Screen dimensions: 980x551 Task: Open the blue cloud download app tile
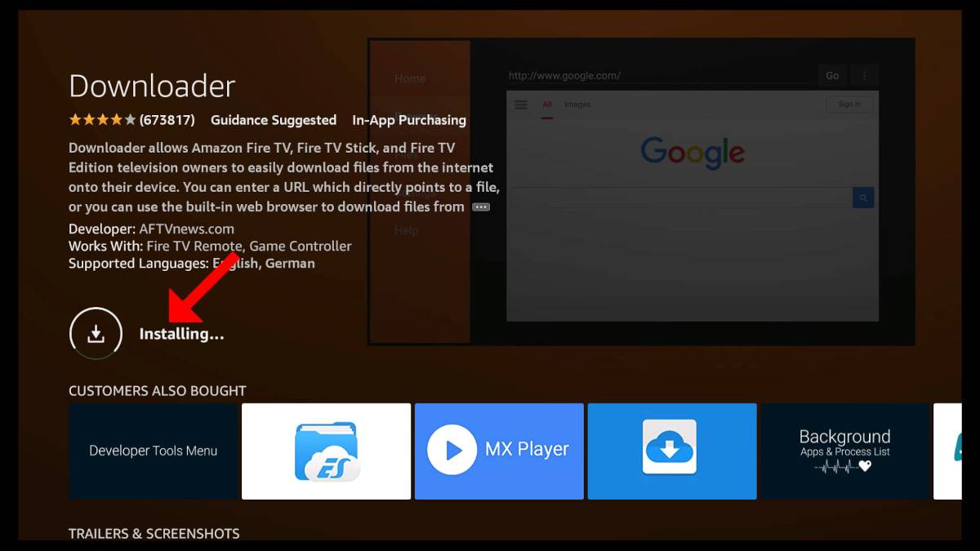click(672, 451)
